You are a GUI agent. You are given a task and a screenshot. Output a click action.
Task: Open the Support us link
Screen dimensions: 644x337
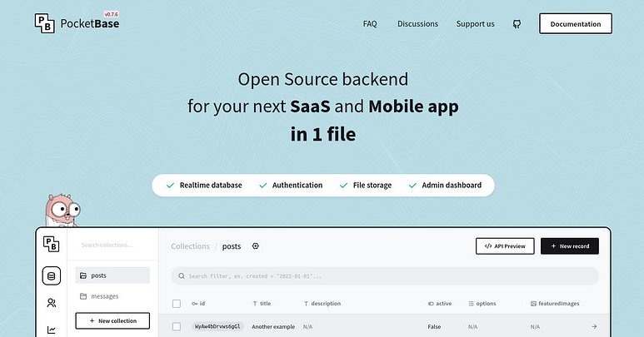tap(475, 24)
